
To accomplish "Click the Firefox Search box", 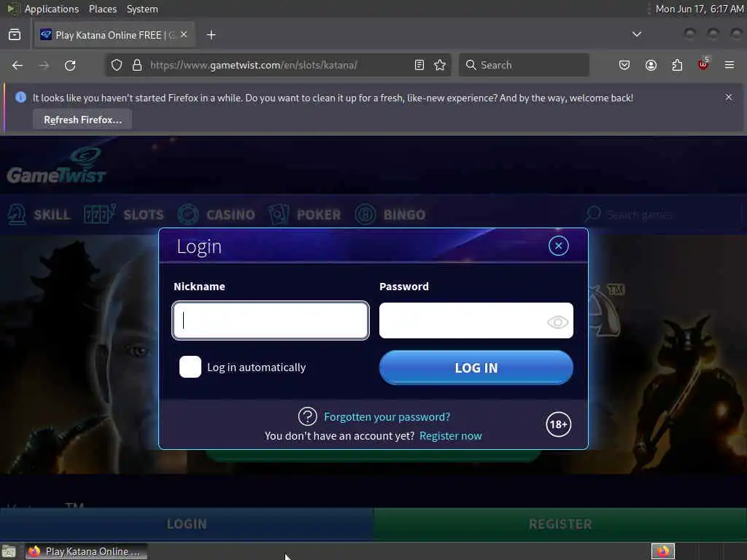I will tap(524, 65).
